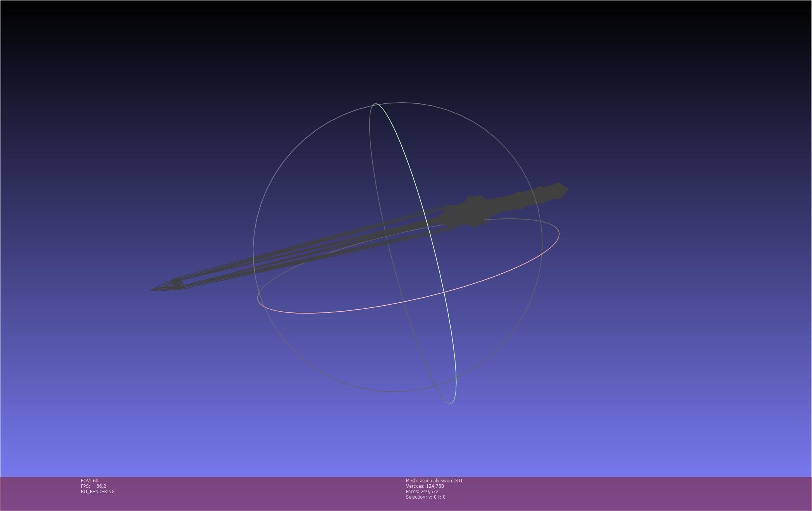Viewport: 812px width, 511px height.
Task: Click the sword handle pommel in viewport
Action: [x=559, y=190]
